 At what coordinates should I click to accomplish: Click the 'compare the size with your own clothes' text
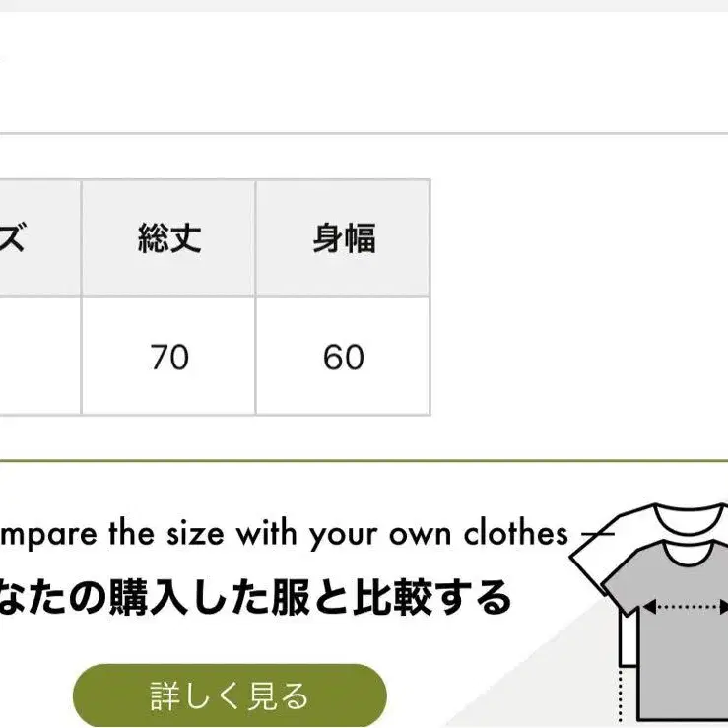283,533
